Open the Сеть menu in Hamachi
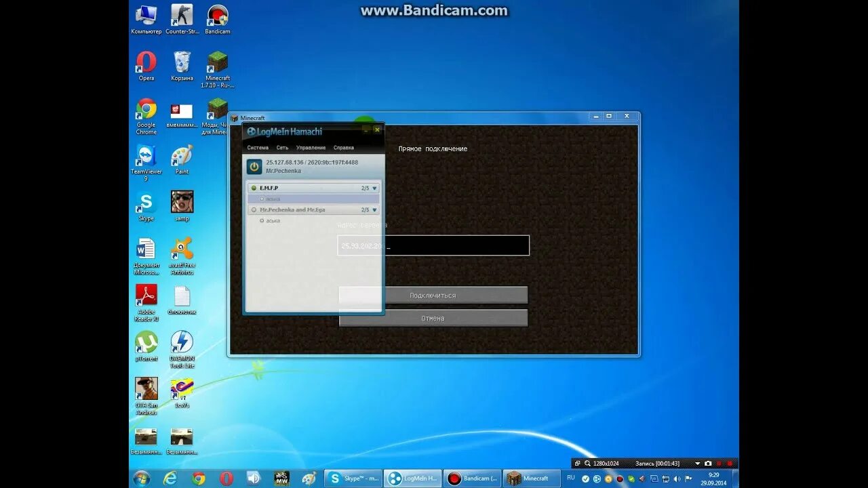Viewport: 868px width, 488px height. click(x=282, y=148)
